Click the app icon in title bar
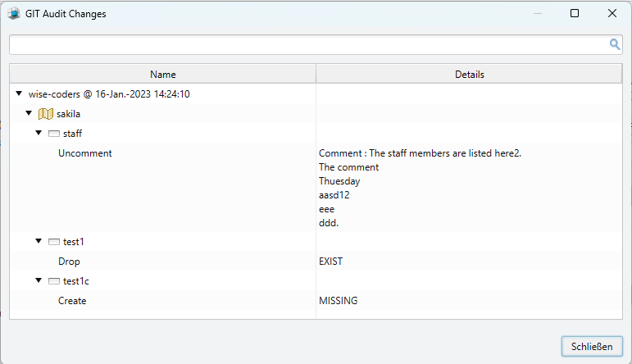 click(14, 14)
